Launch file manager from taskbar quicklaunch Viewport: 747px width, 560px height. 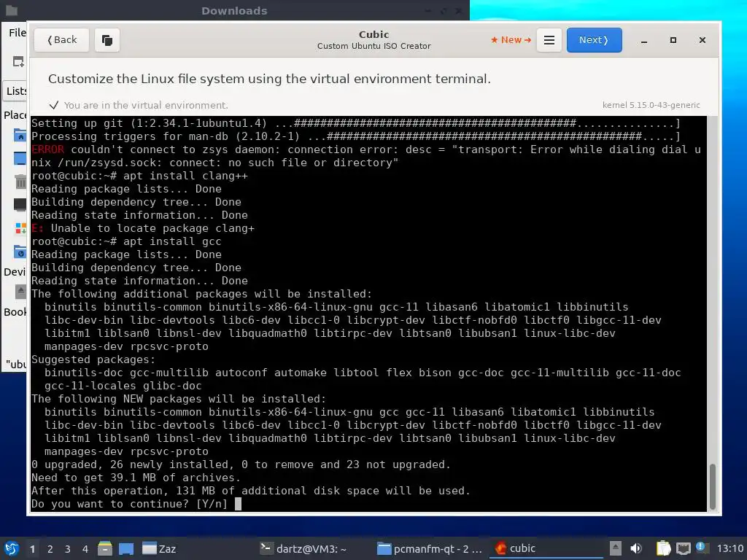click(x=105, y=548)
